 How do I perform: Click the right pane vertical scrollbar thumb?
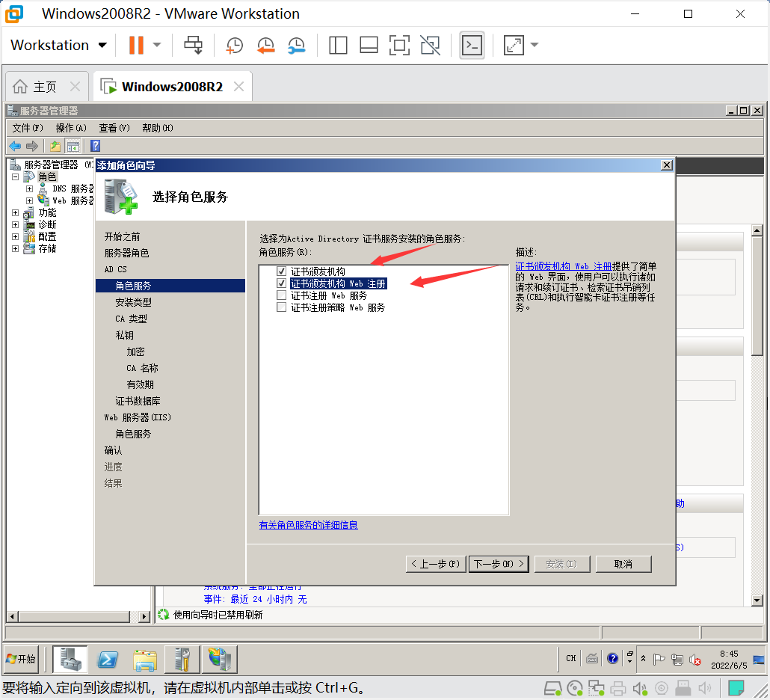pyautogui.click(x=757, y=296)
